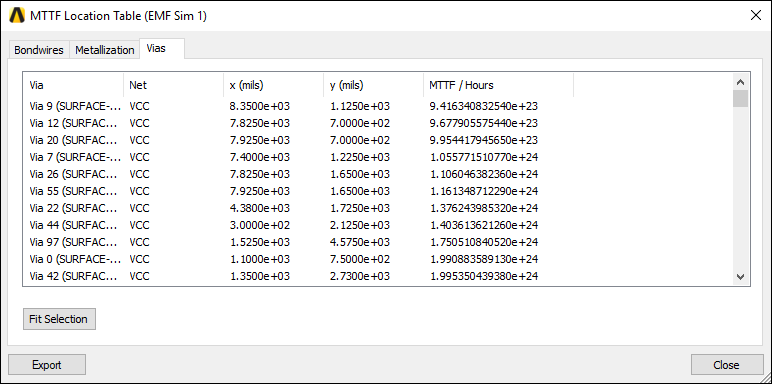Sort by the x (mils) column header

(x=273, y=85)
